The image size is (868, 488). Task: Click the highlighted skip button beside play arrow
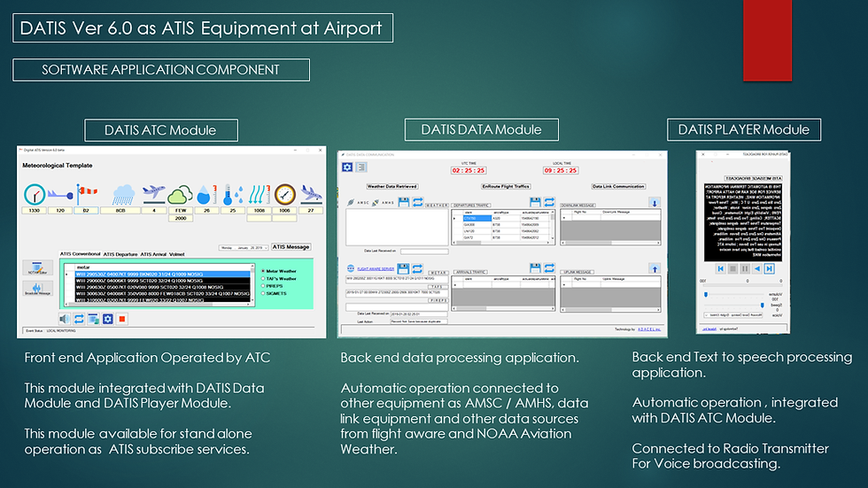coord(769,269)
